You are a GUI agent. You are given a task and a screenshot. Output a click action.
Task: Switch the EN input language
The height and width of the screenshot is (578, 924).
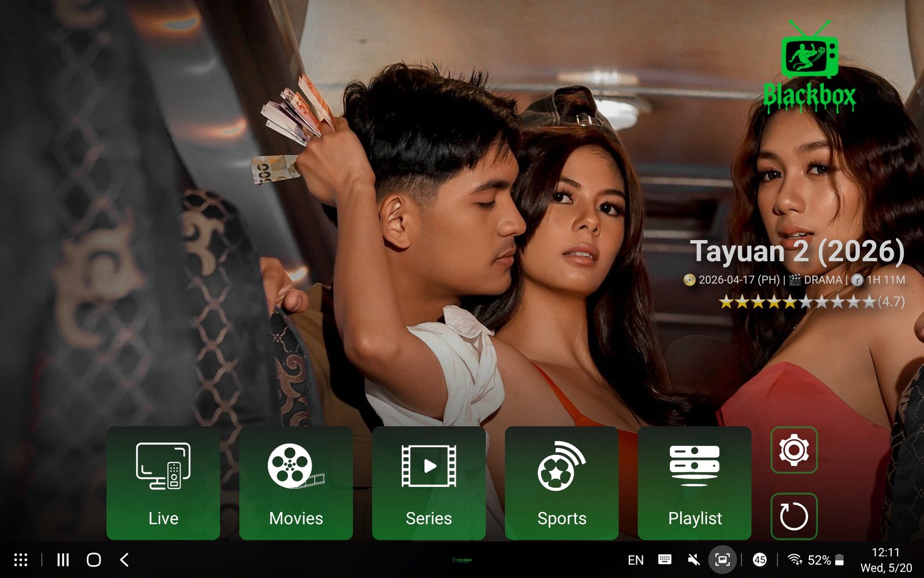636,560
